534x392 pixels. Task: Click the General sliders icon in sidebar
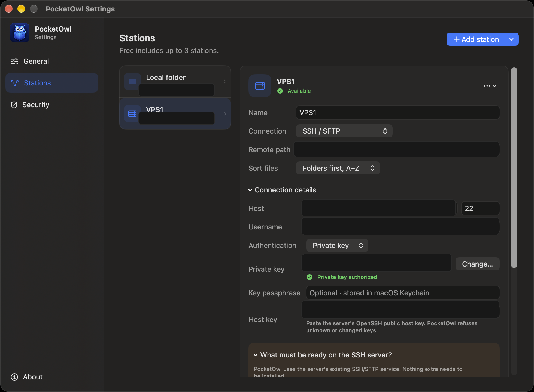pyautogui.click(x=15, y=61)
